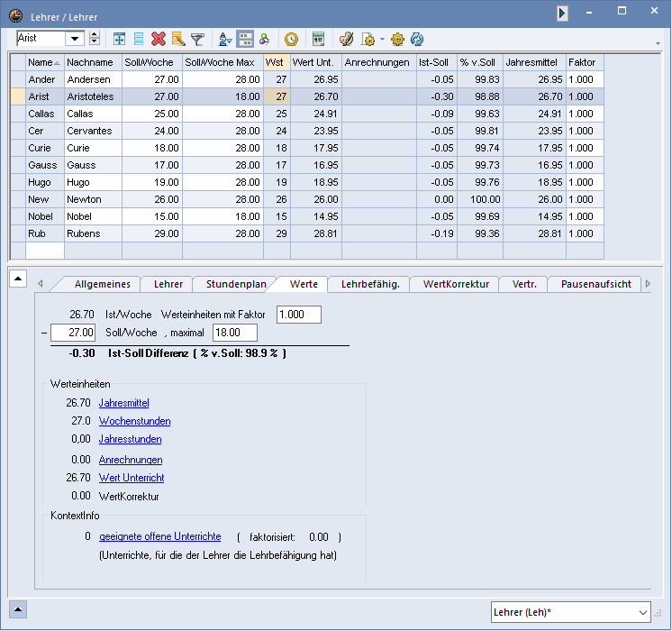Click the Hugo % v.Soll cell 99.76
The height and width of the screenshot is (631, 672).
click(x=480, y=182)
